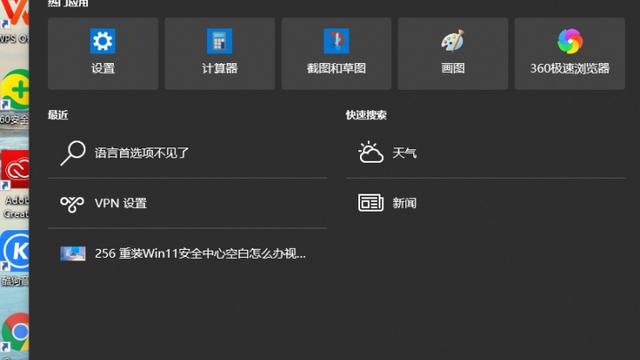Open VPN 设置 recent item
Viewport: 640px width, 360px height.
[x=188, y=203]
